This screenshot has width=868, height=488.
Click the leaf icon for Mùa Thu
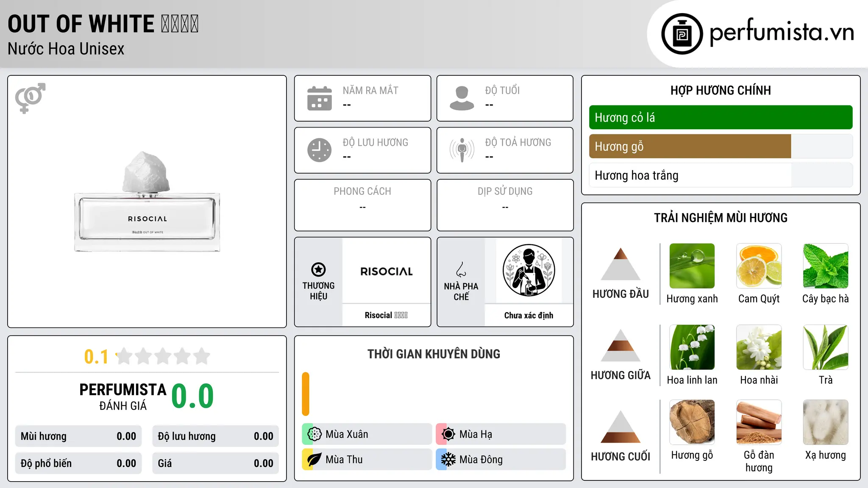(314, 460)
